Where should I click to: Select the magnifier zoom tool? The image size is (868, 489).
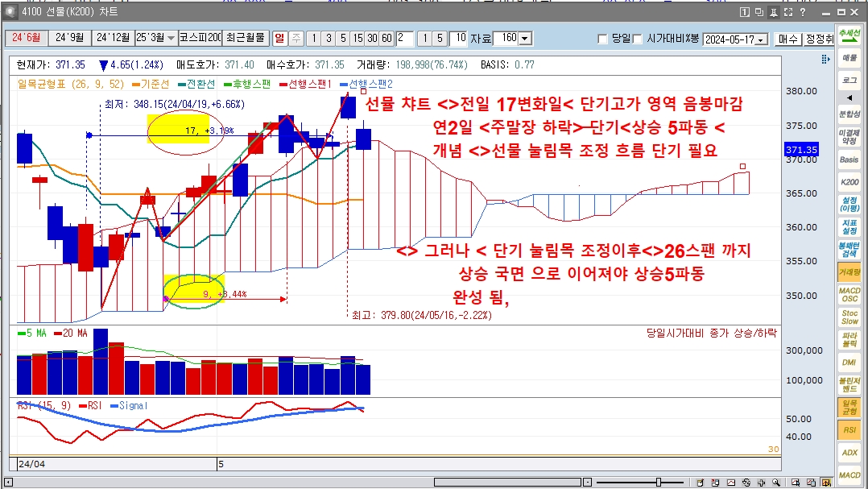pyautogui.click(x=777, y=483)
